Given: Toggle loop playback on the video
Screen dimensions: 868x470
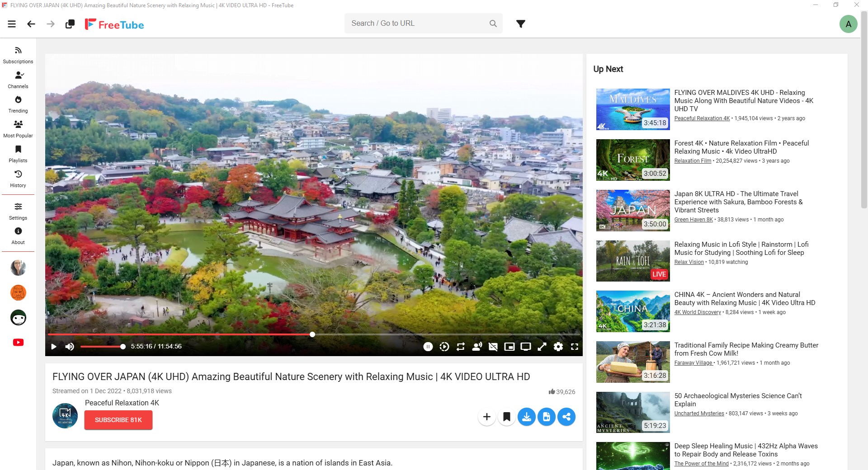Looking at the screenshot, I should [x=461, y=347].
